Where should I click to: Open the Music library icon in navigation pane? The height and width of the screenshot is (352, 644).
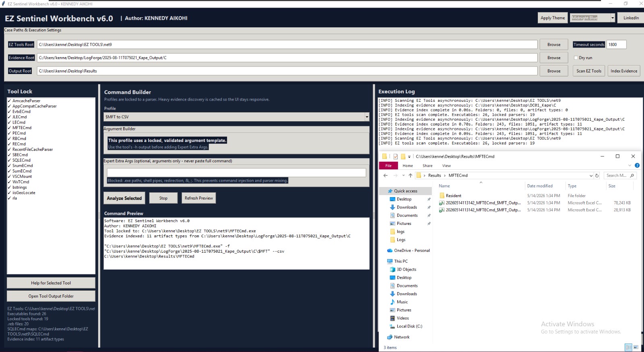tap(392, 302)
